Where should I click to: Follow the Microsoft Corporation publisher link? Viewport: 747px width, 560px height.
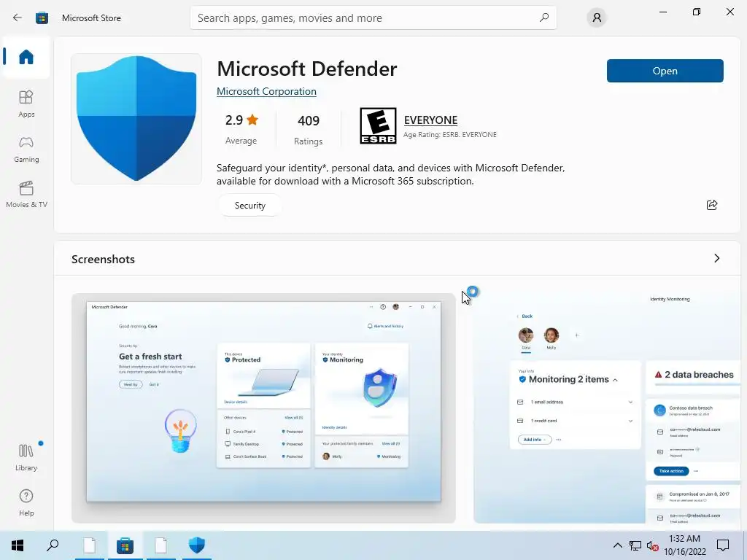(266, 91)
